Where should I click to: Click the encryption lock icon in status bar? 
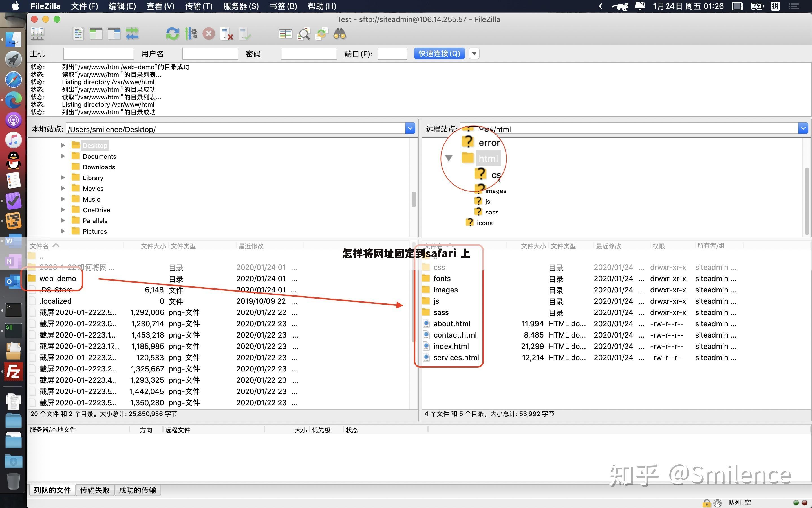click(707, 503)
